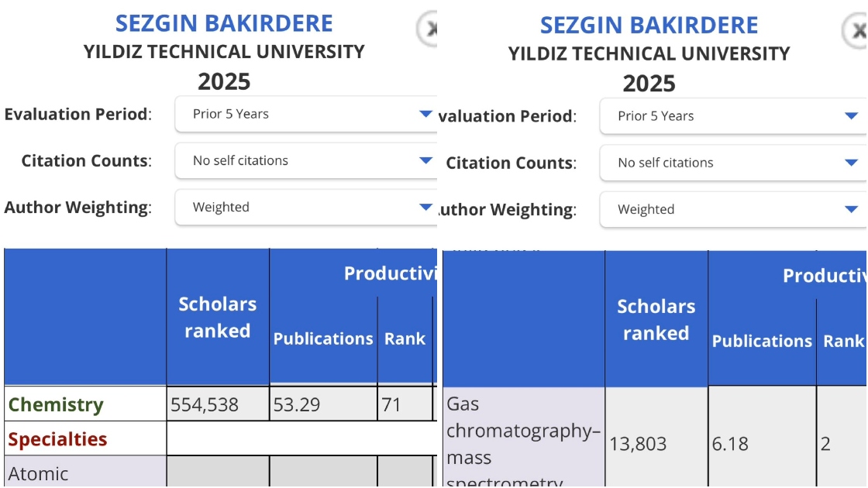The width and height of the screenshot is (868, 488).
Task: Click the Specialties section heading
Action: click(57, 439)
